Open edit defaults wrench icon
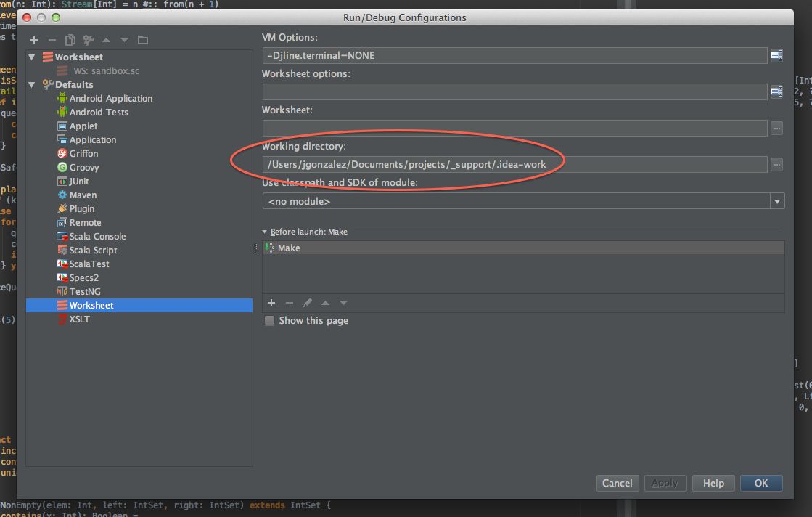 [89, 40]
